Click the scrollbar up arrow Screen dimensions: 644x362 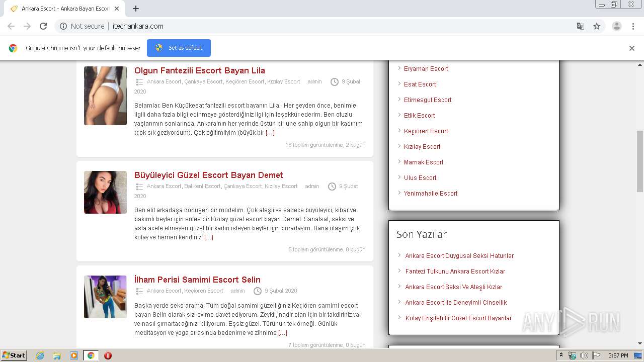(640, 65)
